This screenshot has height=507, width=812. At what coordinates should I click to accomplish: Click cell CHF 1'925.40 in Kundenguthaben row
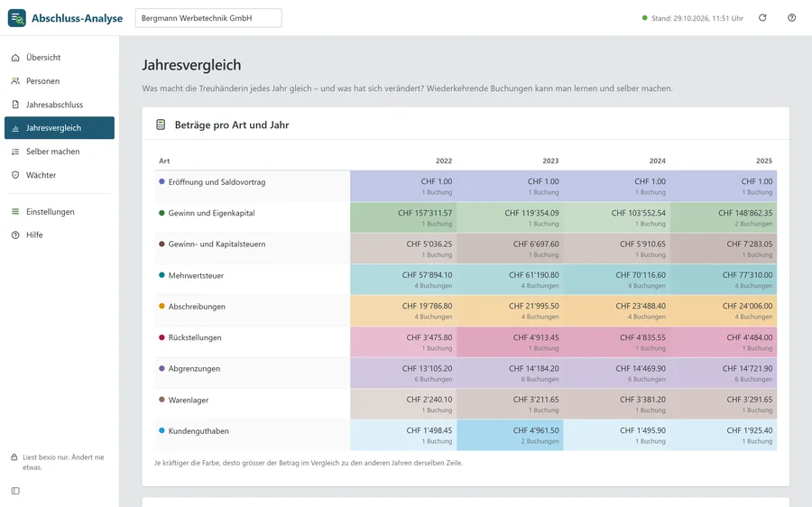[x=724, y=435]
